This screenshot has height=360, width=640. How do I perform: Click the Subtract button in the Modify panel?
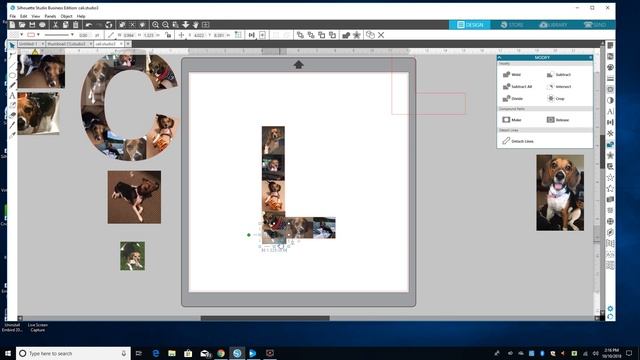tap(558, 75)
